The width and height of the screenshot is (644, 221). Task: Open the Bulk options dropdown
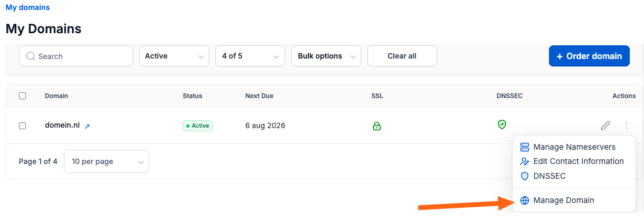click(326, 56)
